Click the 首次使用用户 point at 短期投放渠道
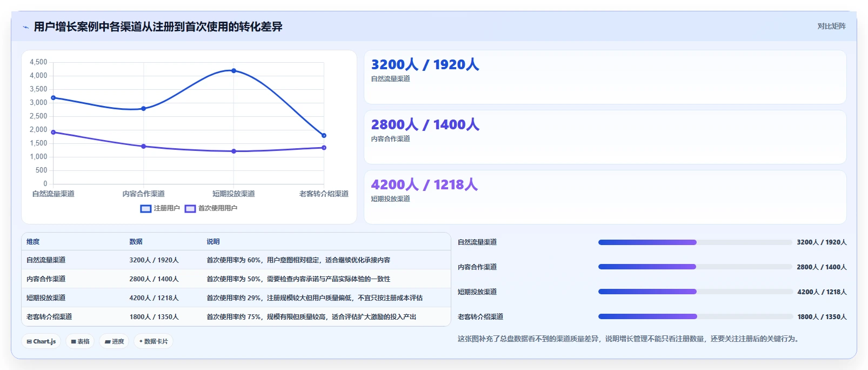 (x=233, y=151)
